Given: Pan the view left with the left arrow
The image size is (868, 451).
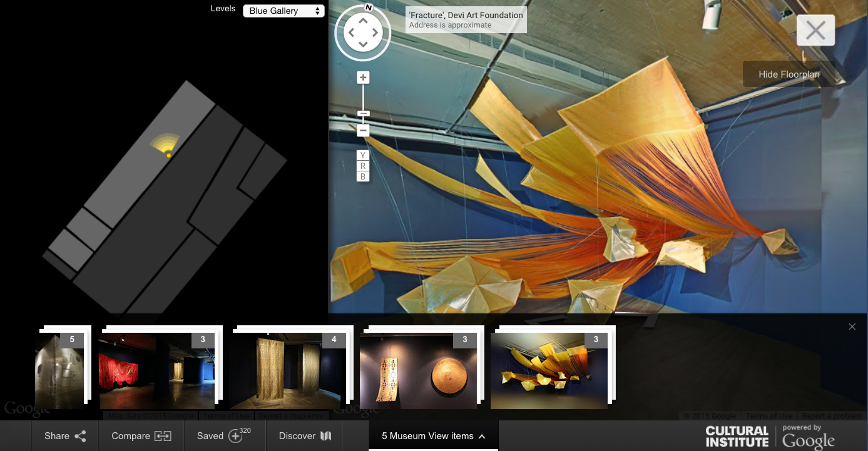Looking at the screenshot, I should pos(350,32).
